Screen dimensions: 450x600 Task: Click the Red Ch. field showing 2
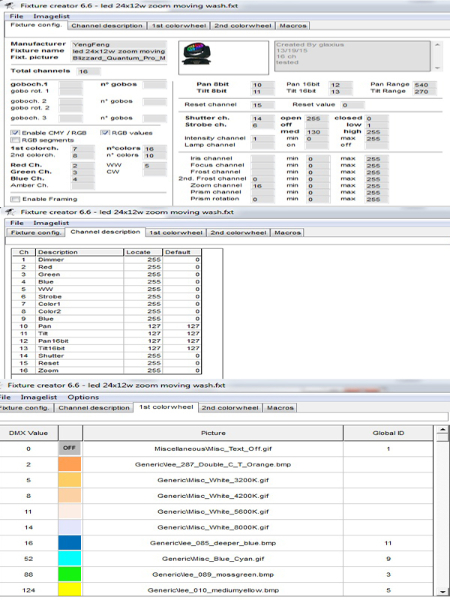(83, 165)
